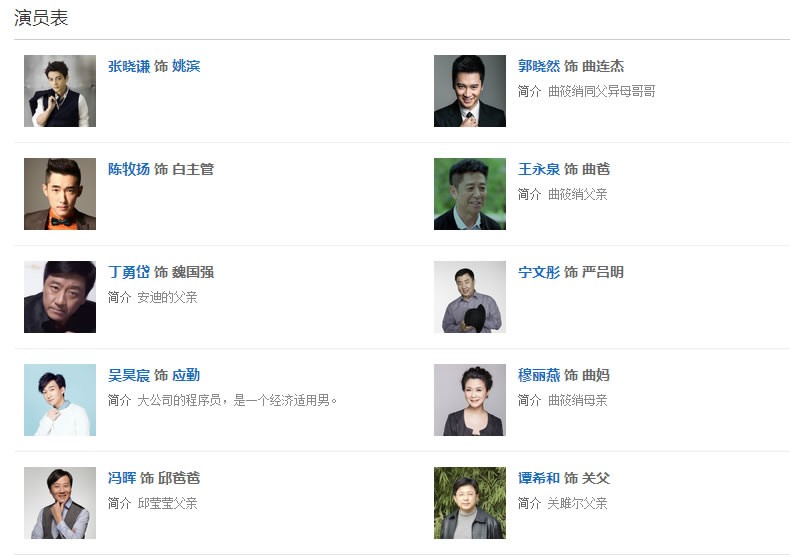Open actor link 郭晓然
This screenshot has height=555, width=790.
coord(539,66)
